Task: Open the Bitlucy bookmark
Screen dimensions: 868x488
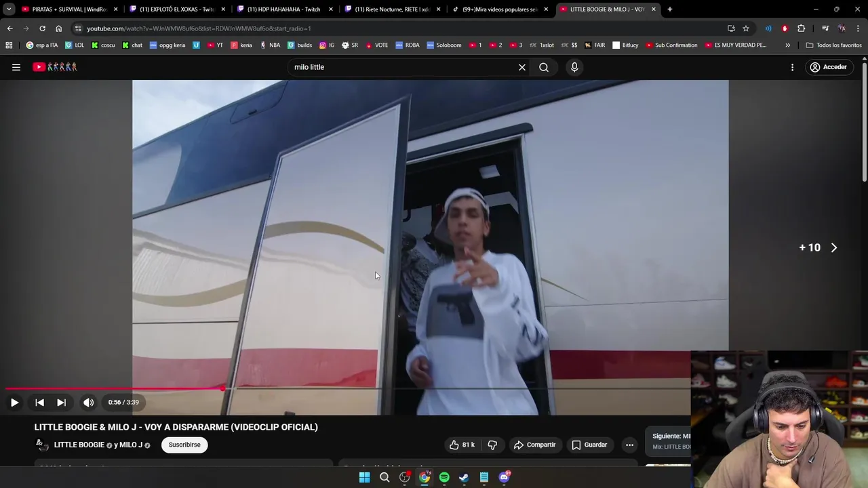Action: tap(625, 45)
